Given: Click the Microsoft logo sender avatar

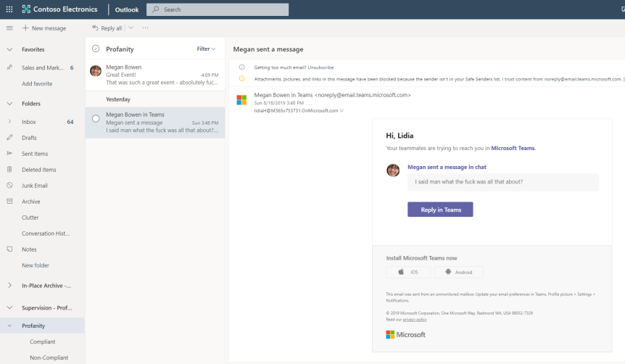Looking at the screenshot, I should coord(241,100).
